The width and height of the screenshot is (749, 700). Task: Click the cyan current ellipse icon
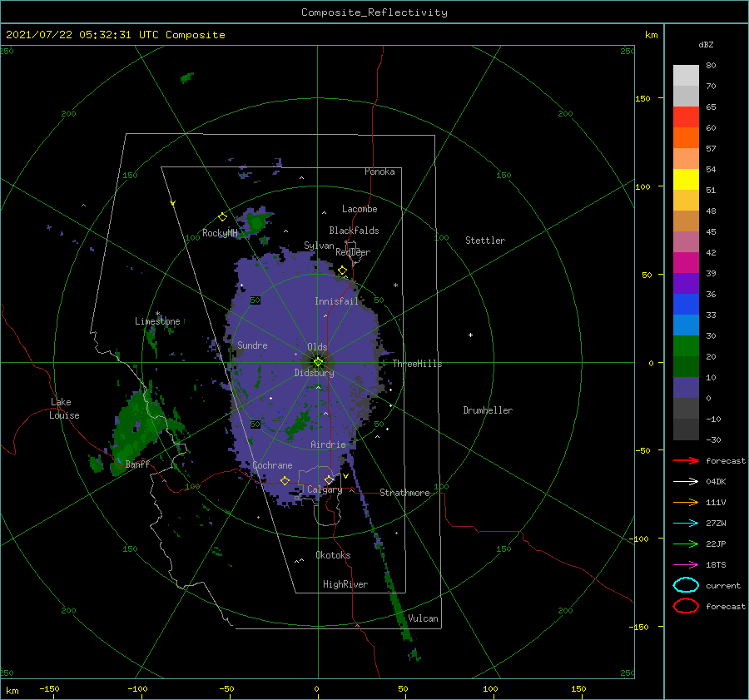pos(686,585)
